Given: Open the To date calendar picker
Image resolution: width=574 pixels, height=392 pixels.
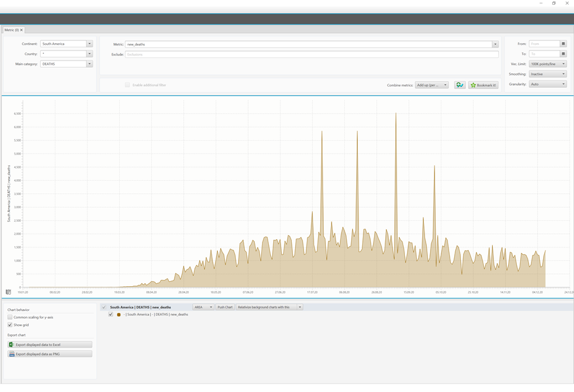Looking at the screenshot, I should point(563,54).
